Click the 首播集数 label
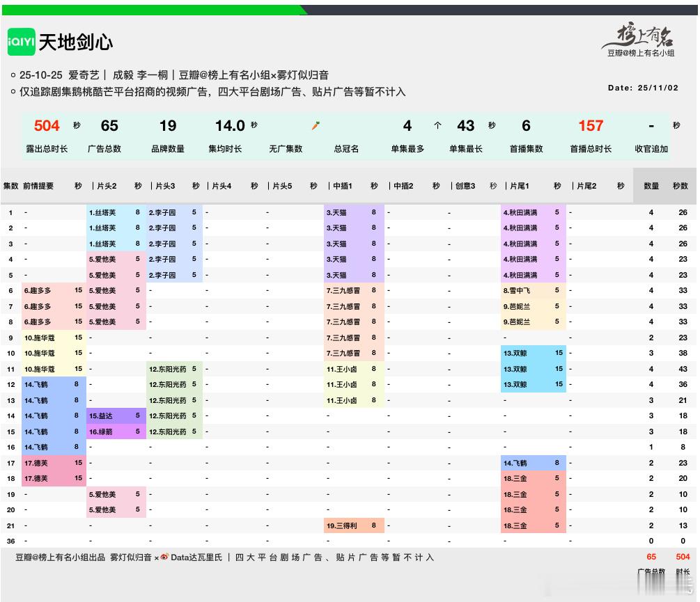Screen dimensions: 700x602 click(x=527, y=148)
